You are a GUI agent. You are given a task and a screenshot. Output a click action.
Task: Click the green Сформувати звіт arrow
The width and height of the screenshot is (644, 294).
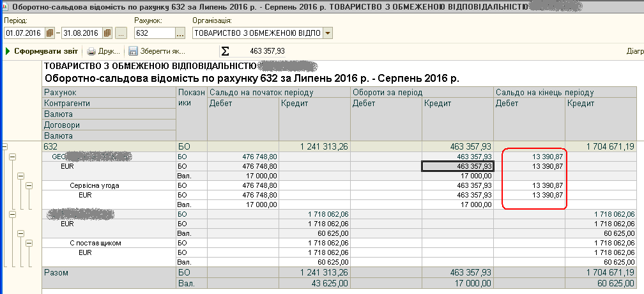click(x=8, y=51)
